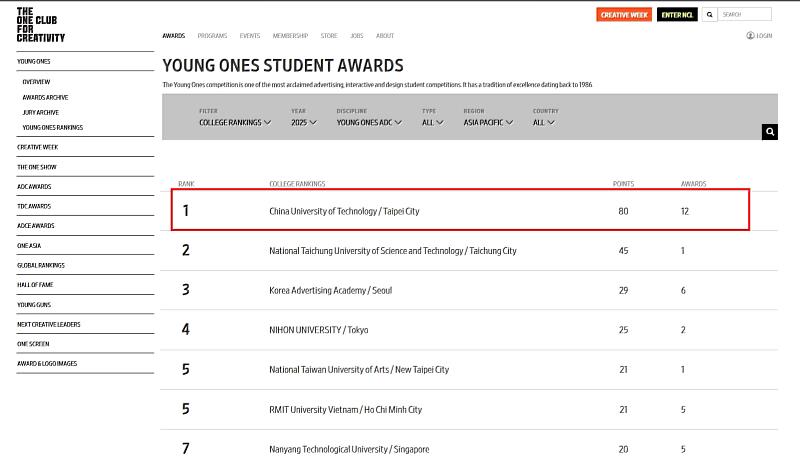Open the Region Asia Pacific dropdown

[x=488, y=123]
